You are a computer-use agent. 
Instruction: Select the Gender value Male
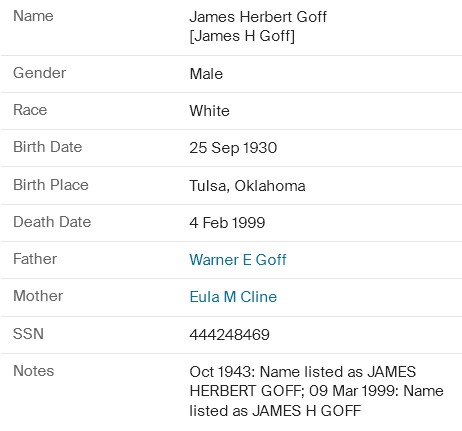[206, 74]
